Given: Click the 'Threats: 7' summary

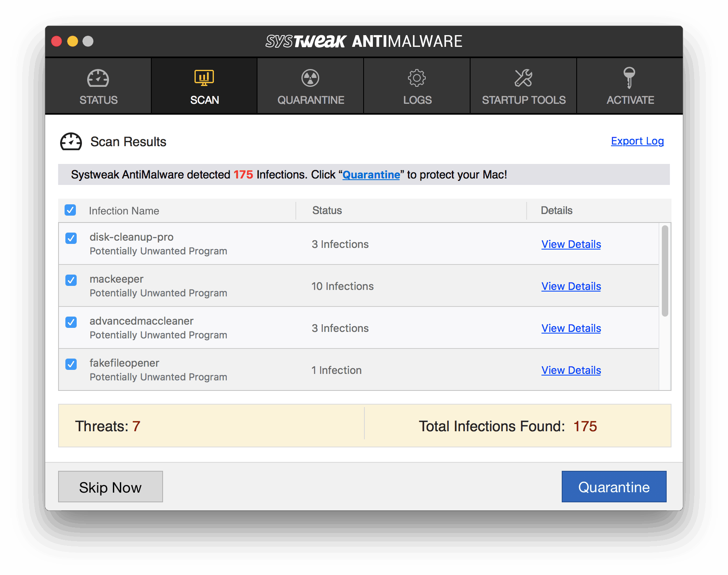Looking at the screenshot, I should 108,426.
